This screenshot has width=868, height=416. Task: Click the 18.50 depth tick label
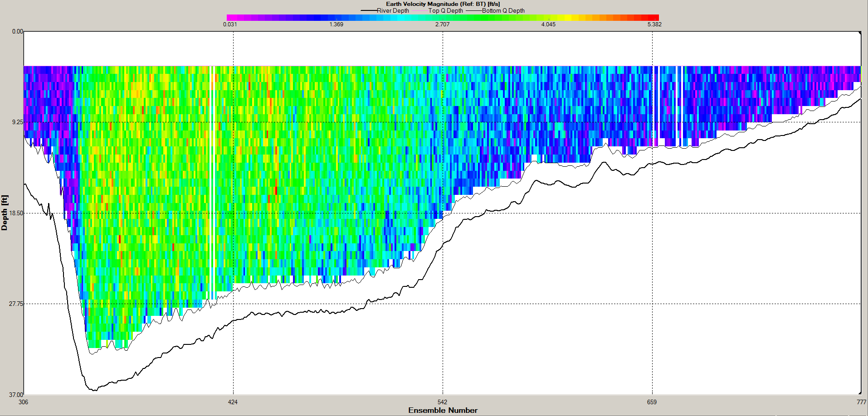click(x=16, y=213)
